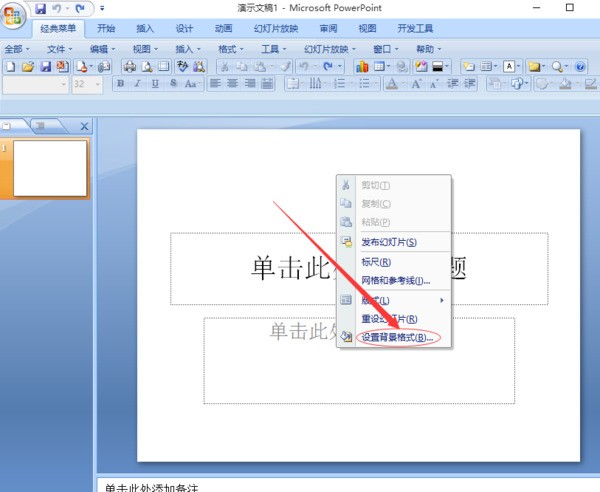
Task: Click the Font color A icon
Action: coord(391,83)
